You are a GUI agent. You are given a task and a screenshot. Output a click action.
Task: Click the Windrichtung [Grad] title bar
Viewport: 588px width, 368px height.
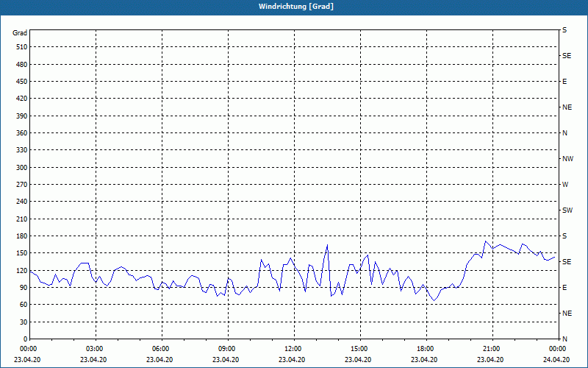294,7
